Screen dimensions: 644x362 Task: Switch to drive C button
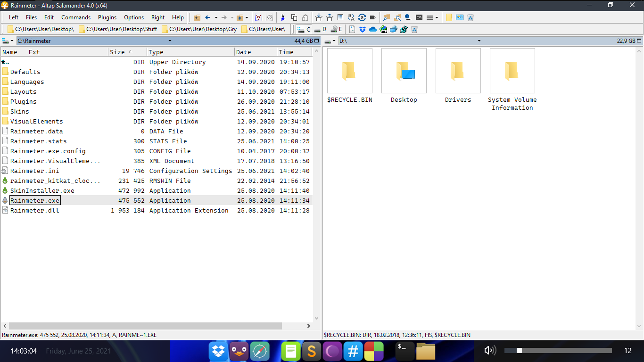304,29
